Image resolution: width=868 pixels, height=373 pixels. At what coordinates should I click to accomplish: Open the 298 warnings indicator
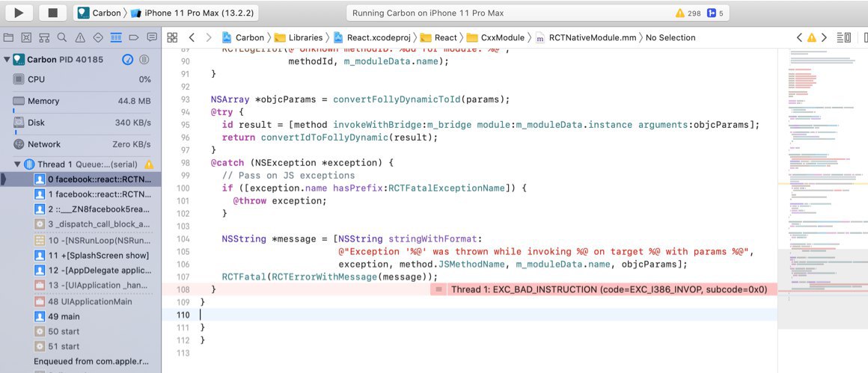click(688, 13)
